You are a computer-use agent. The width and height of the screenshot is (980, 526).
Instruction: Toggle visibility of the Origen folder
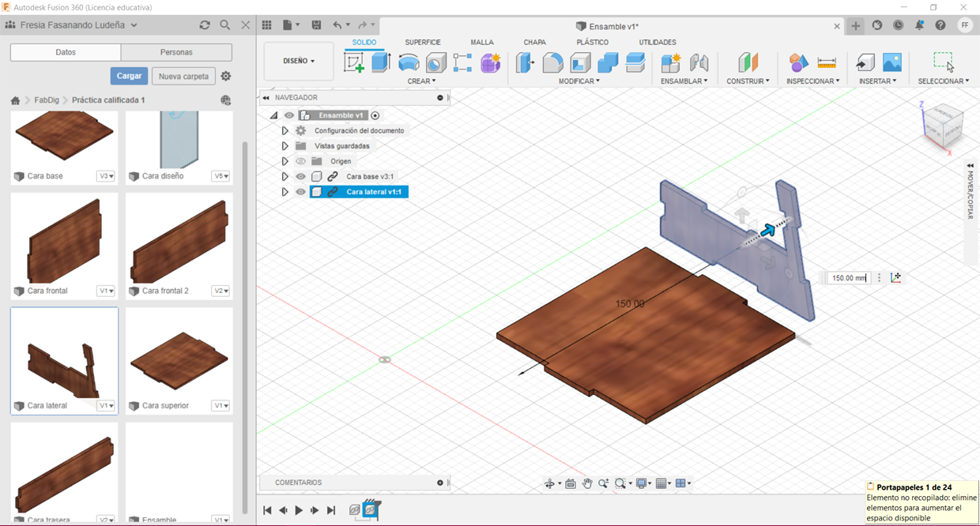coord(300,161)
